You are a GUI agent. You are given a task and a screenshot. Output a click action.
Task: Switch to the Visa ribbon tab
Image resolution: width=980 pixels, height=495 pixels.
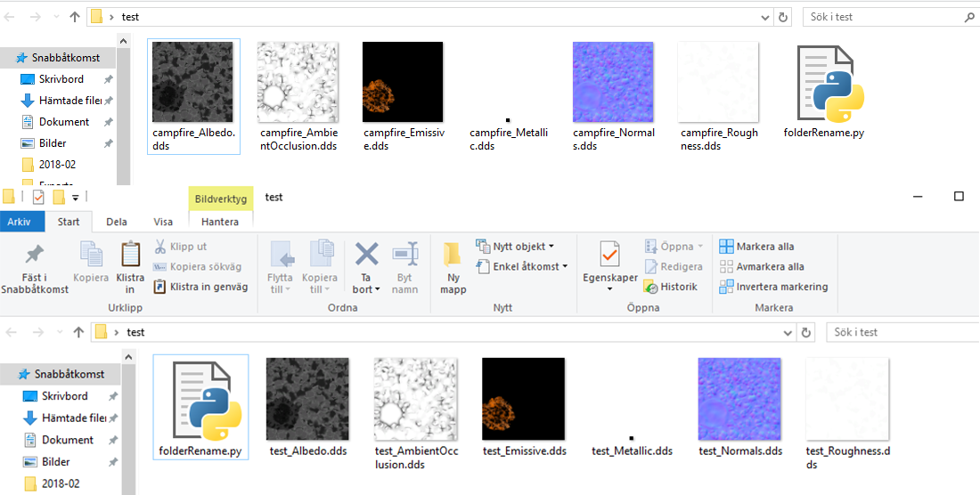[x=164, y=222]
